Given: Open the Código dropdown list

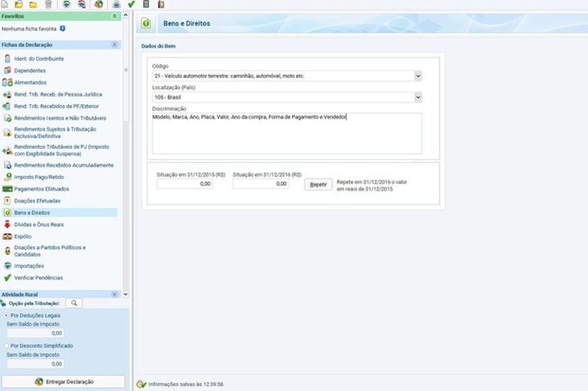Looking at the screenshot, I should 418,76.
